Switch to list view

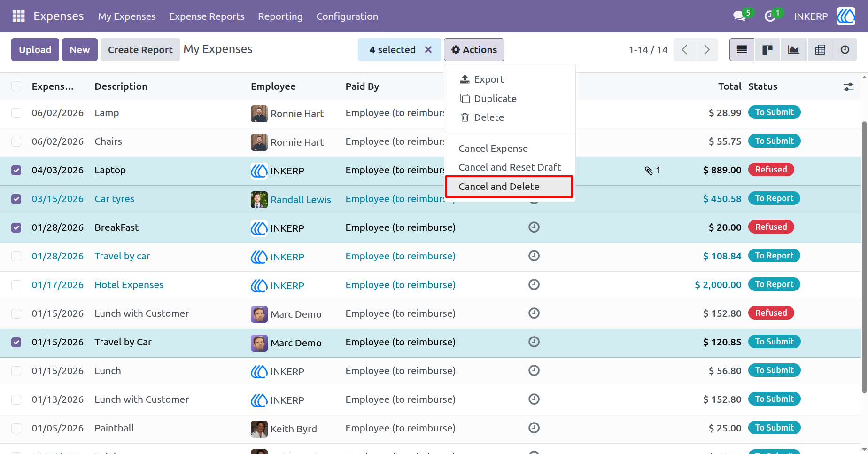tap(742, 49)
